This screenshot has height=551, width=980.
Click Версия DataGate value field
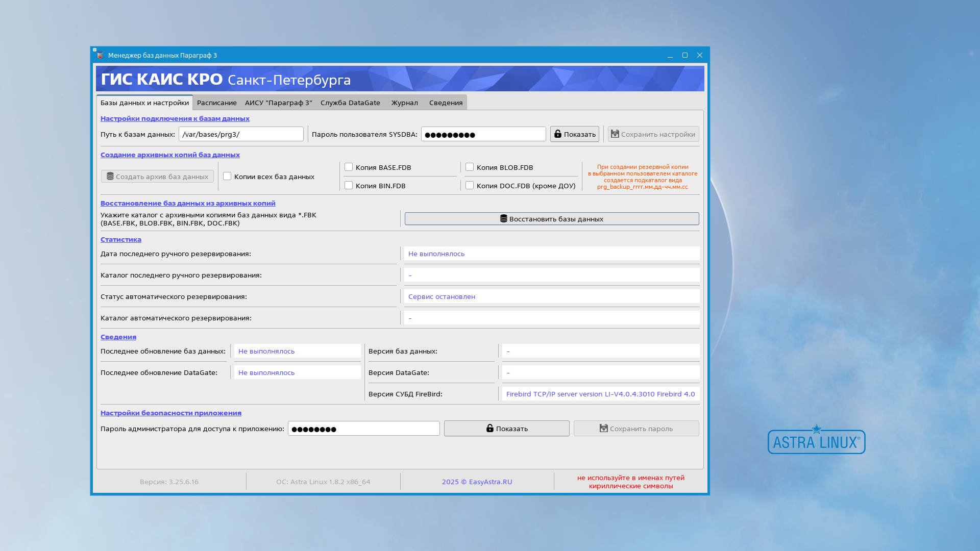[x=601, y=372]
